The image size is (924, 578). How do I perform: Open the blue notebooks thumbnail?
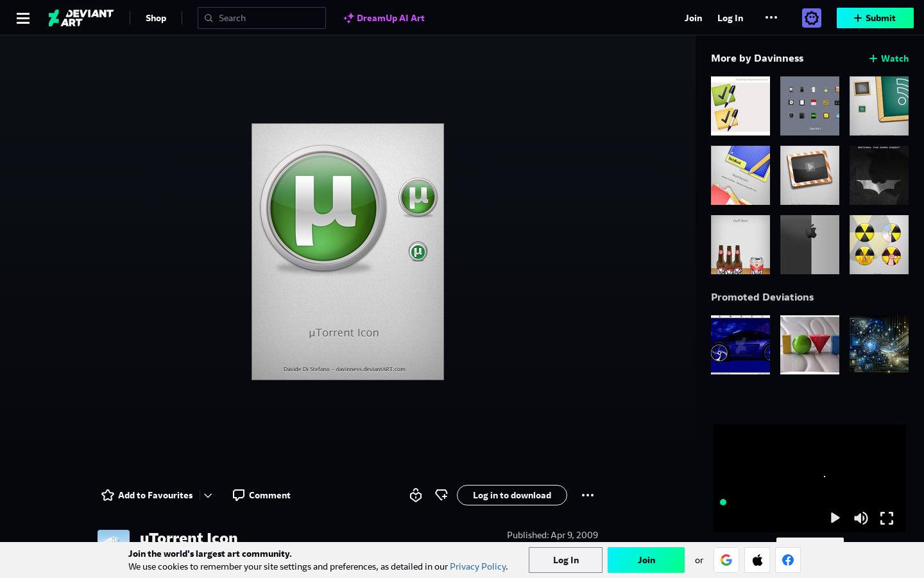(740, 175)
